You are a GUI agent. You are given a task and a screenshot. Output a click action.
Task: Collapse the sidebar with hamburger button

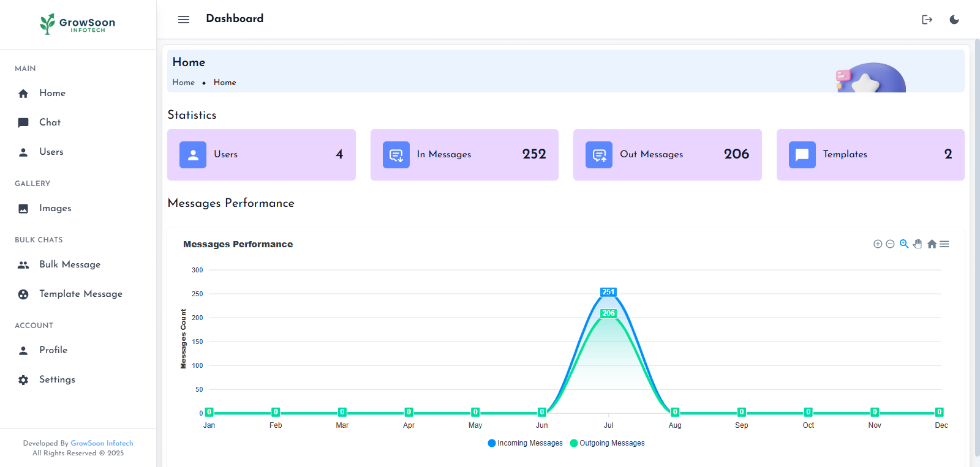click(184, 20)
